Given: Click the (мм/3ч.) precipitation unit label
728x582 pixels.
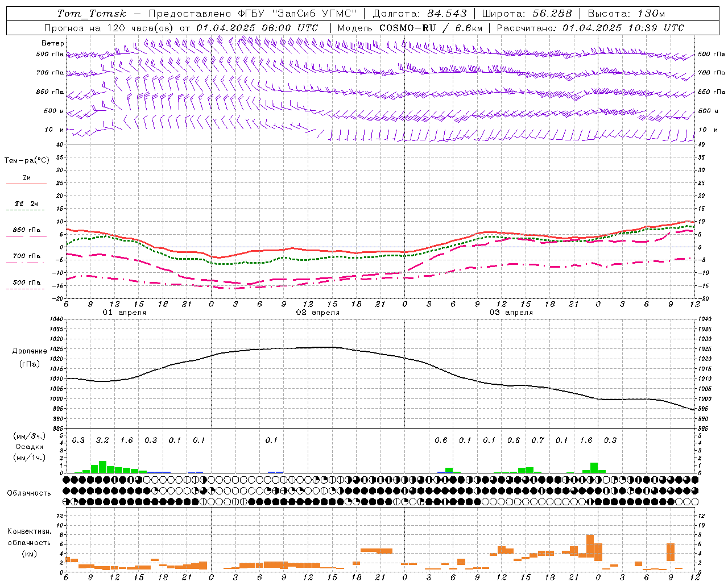Looking at the screenshot, I should tap(30, 436).
